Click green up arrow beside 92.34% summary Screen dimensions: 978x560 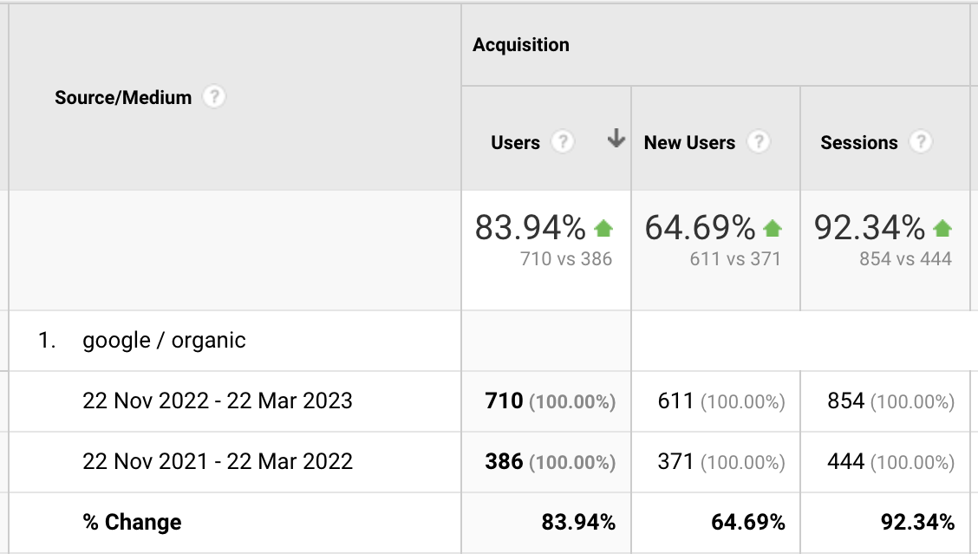coord(942,229)
